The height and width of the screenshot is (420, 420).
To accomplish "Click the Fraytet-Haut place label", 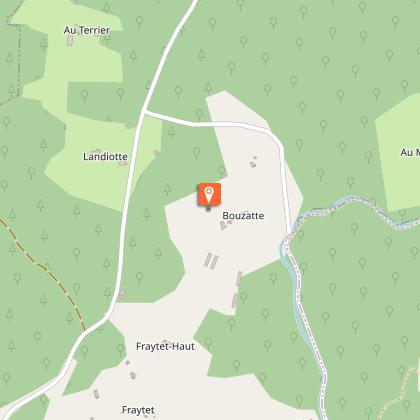I will (165, 347).
